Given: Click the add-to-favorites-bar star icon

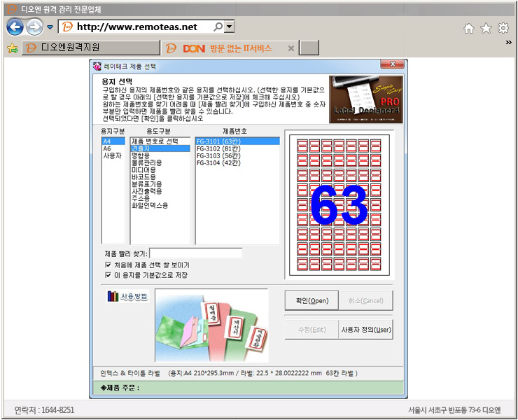Looking at the screenshot, I should (x=12, y=48).
